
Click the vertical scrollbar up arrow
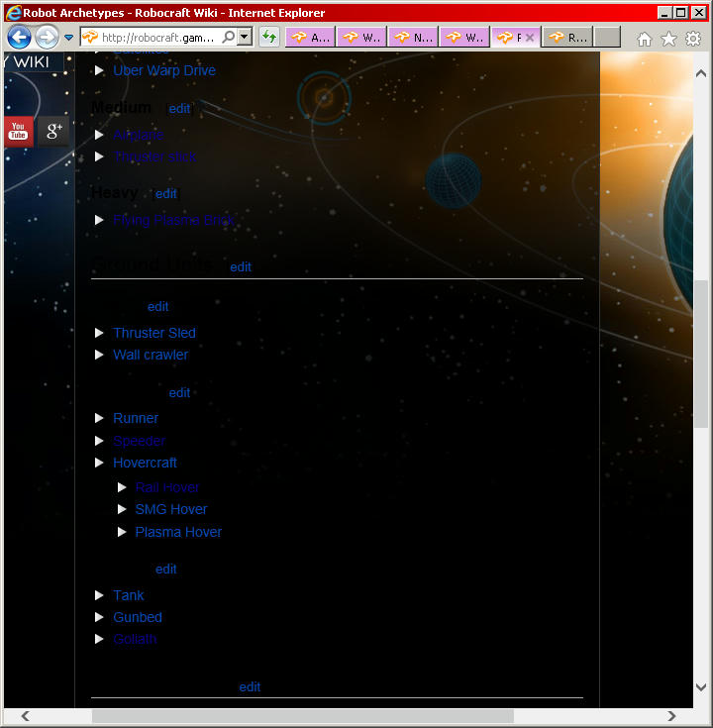pyautogui.click(x=701, y=73)
